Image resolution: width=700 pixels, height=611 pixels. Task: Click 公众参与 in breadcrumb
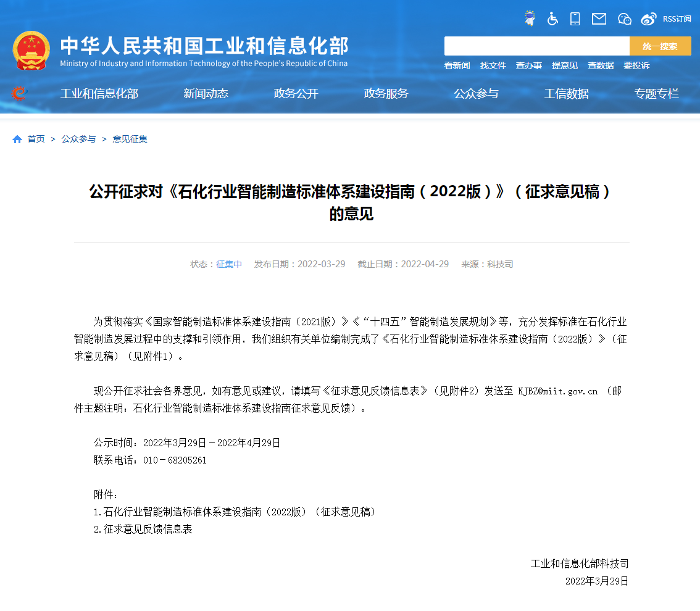78,139
